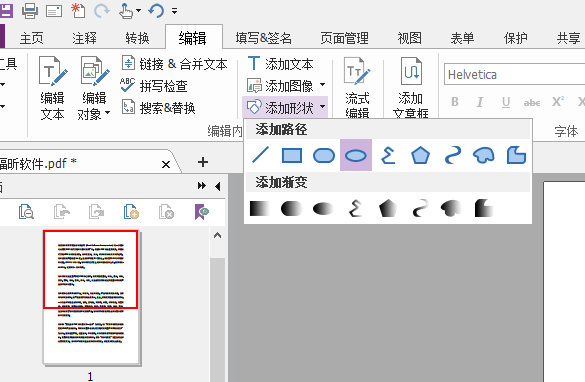Add a new document tab
The width and height of the screenshot is (585, 382).
click(x=203, y=162)
